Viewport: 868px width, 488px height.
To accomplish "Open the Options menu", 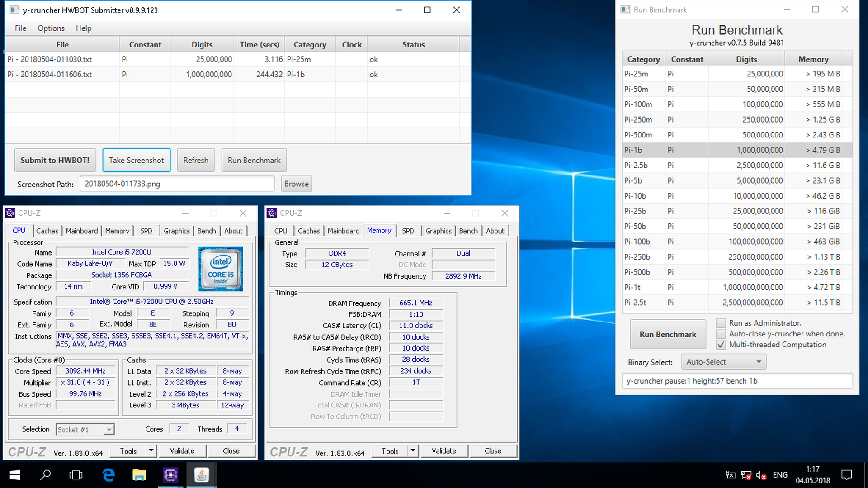I will 51,28.
